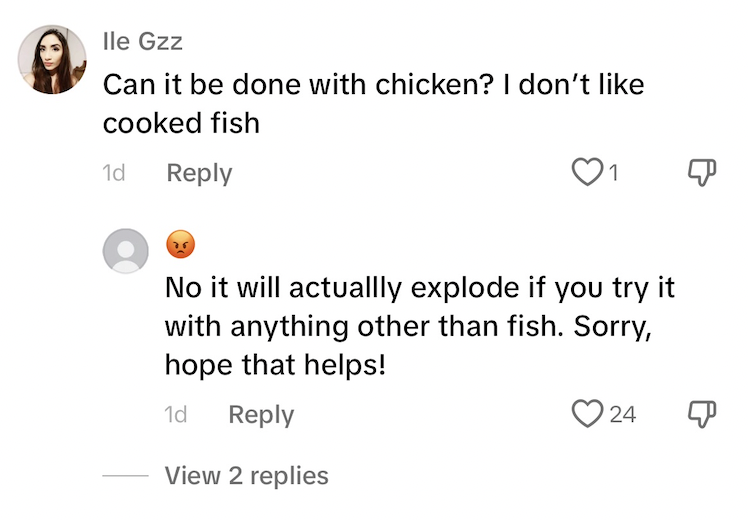Open the Ile Gzz username link

(142, 41)
